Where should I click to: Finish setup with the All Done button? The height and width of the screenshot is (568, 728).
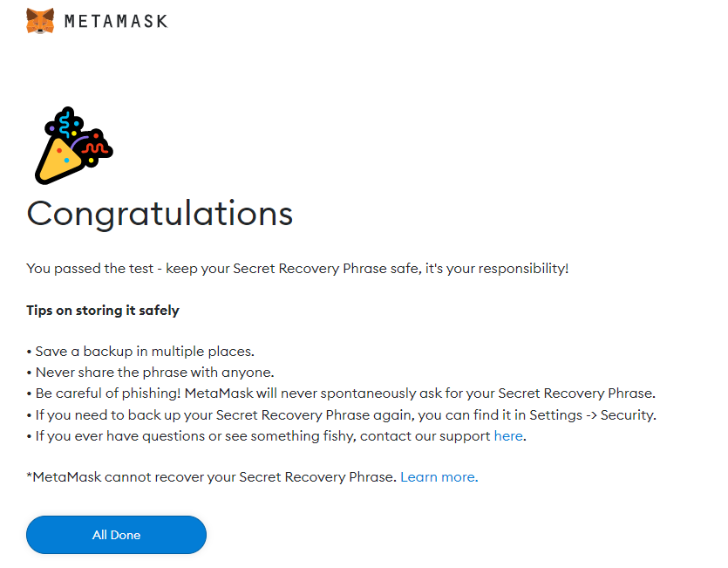[x=116, y=535]
